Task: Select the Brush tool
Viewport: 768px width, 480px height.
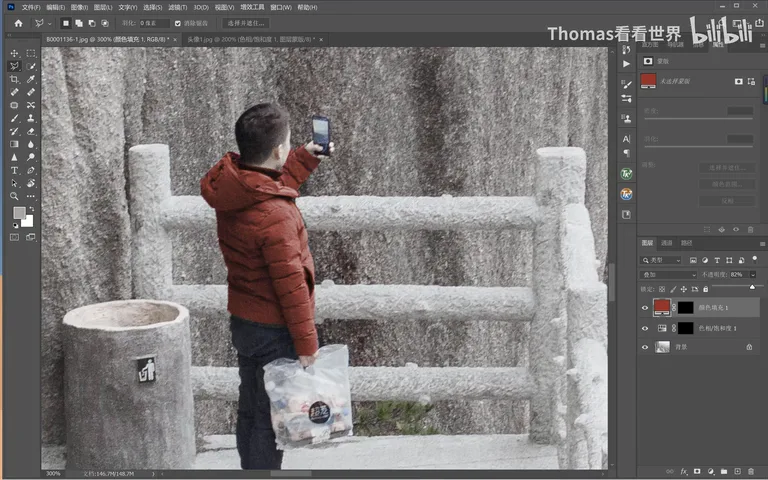Action: (14, 118)
